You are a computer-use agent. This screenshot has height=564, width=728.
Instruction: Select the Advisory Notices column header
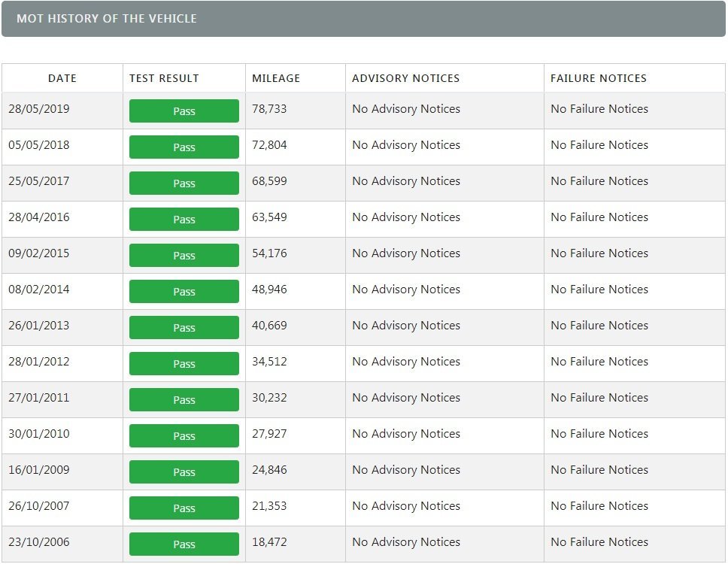click(405, 78)
